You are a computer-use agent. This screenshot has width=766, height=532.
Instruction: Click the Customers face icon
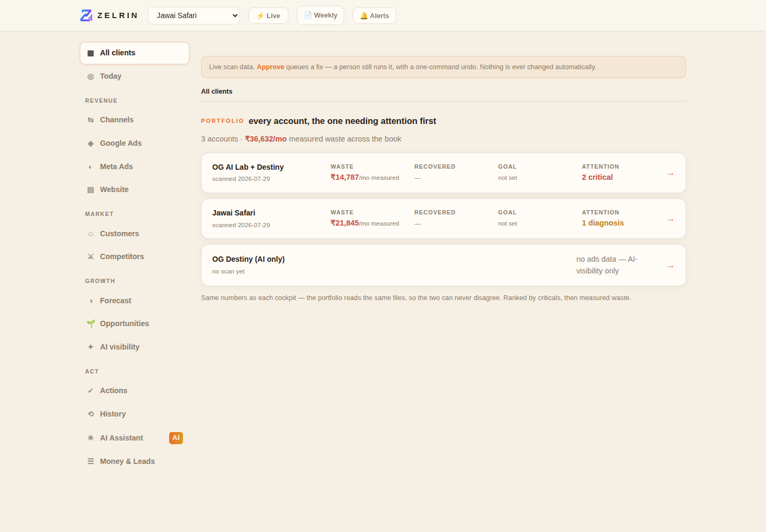point(90,234)
